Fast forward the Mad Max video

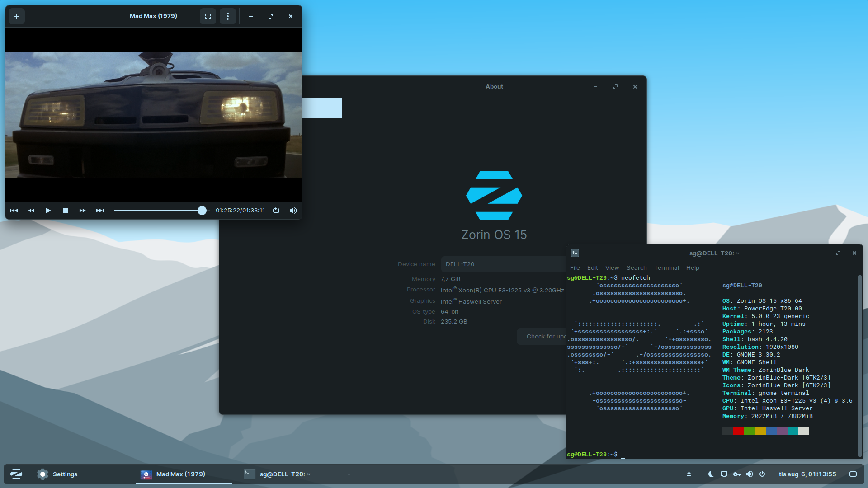coord(82,211)
